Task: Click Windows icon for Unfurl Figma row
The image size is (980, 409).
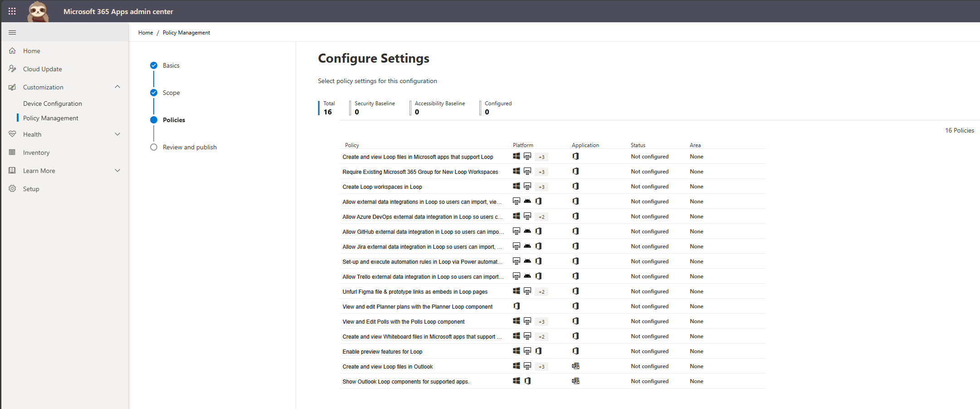Action: 517,291
